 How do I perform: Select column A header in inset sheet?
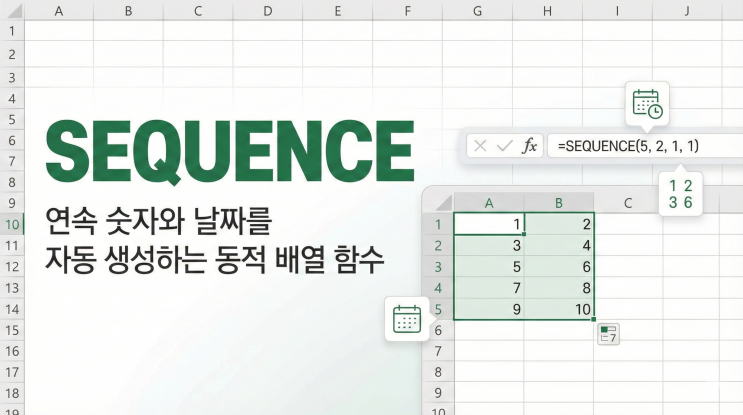(489, 203)
